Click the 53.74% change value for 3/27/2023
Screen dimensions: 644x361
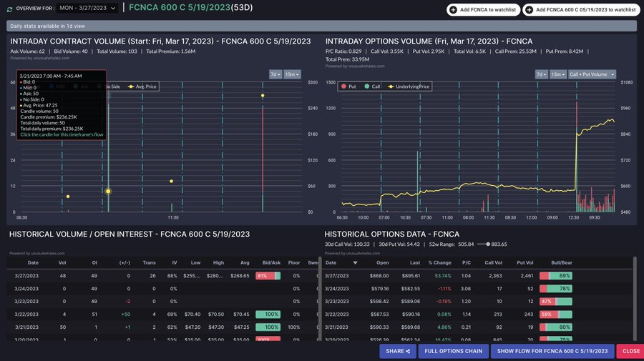(x=443, y=276)
